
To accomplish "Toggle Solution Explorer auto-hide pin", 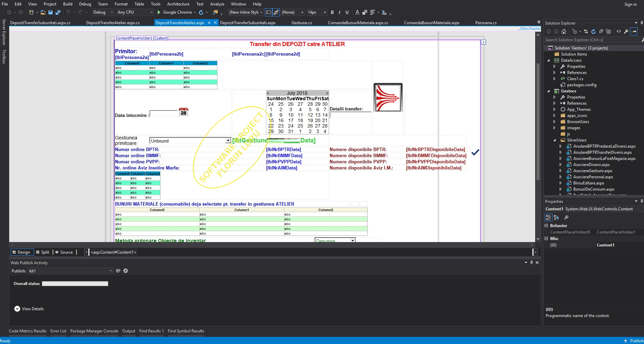I will point(642,23).
